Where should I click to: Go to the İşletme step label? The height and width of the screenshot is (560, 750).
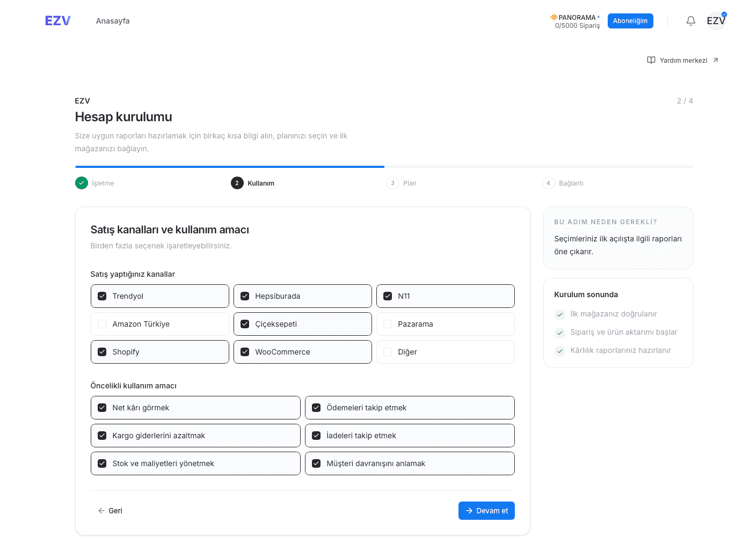(x=103, y=183)
